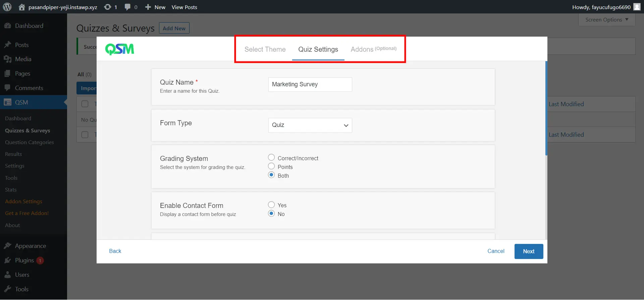Click the All (0) filter link

pyautogui.click(x=84, y=75)
